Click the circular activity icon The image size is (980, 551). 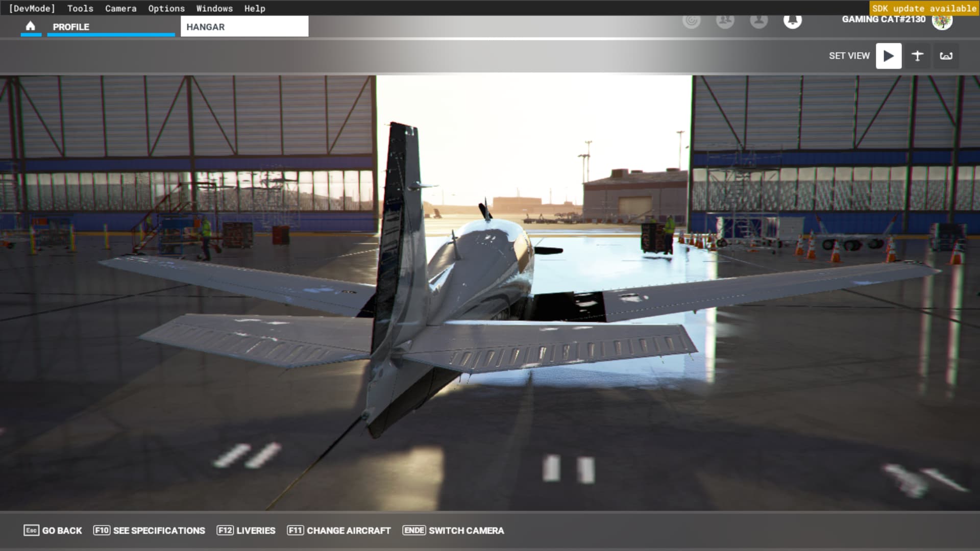691,20
